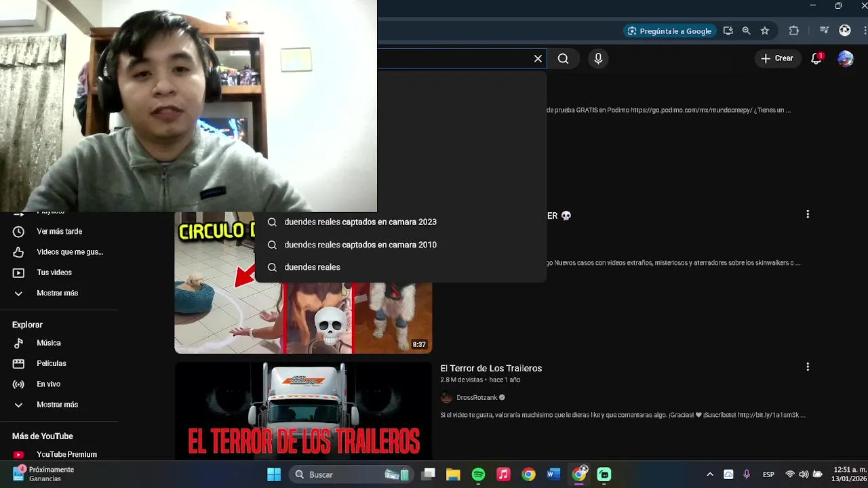Click the taskbar microphone tray icon
868x488 pixels.
pos(747,474)
